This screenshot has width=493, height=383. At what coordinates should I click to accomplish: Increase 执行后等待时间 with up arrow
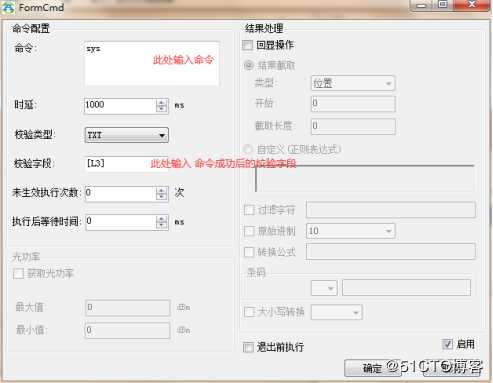(x=162, y=219)
